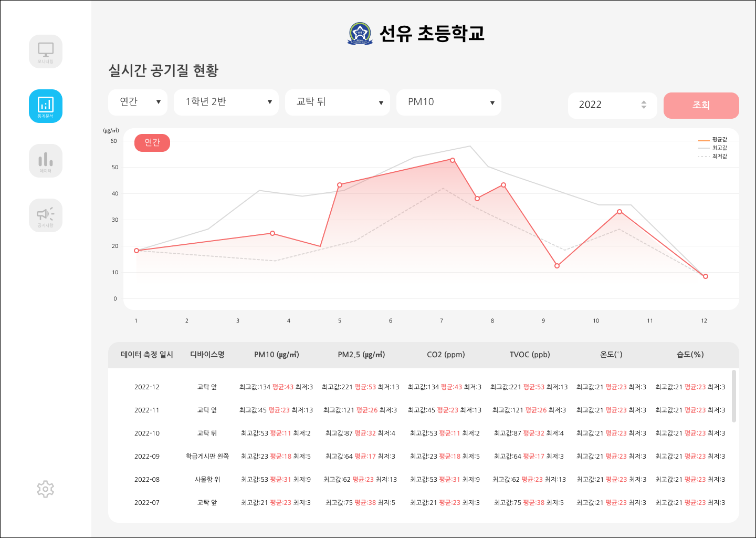Select the 2022-09 date row cell
756x538 pixels.
[147, 457]
